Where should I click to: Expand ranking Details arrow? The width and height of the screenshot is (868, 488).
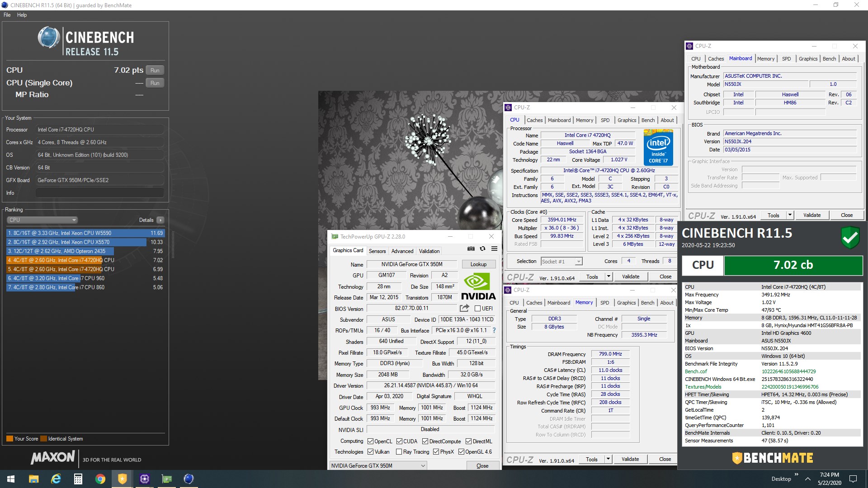point(160,220)
